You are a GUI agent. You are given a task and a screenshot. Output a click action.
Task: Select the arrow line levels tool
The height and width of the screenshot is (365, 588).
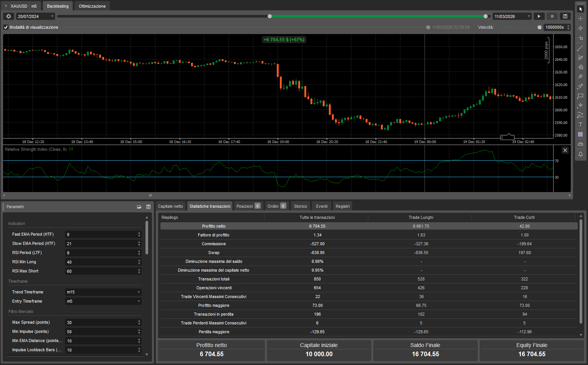580,115
